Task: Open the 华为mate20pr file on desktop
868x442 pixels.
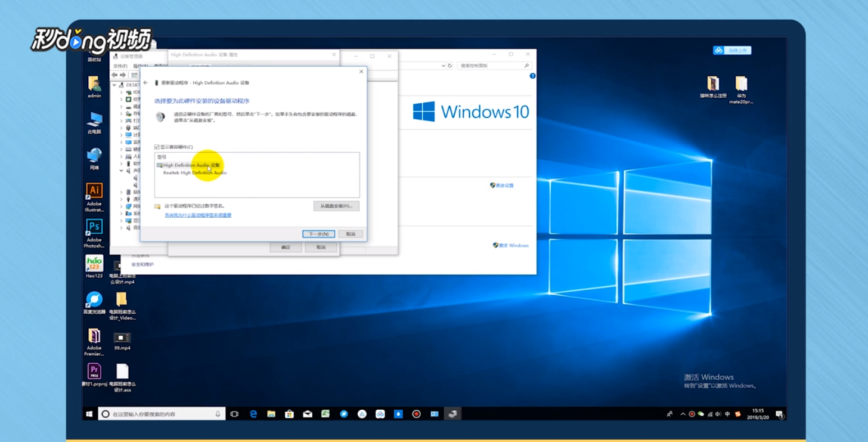Action: click(x=741, y=90)
